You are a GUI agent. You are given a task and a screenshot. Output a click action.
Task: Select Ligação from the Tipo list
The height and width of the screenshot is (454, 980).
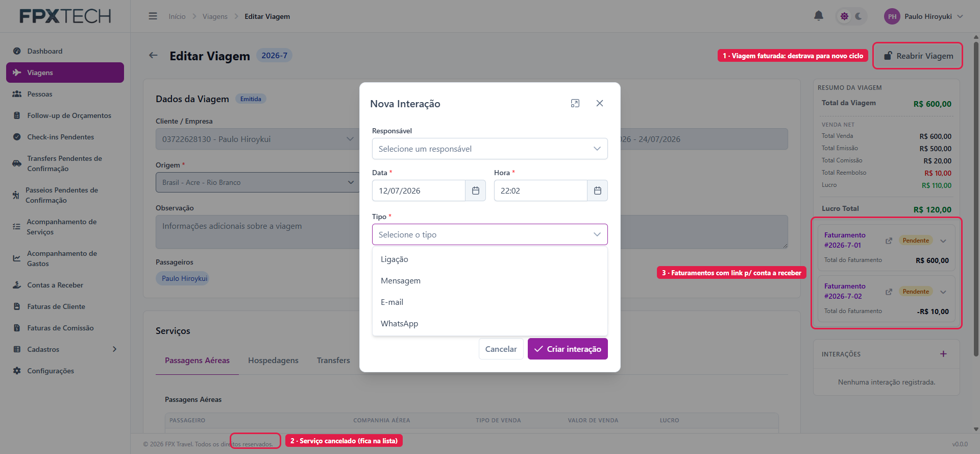pyautogui.click(x=490, y=259)
